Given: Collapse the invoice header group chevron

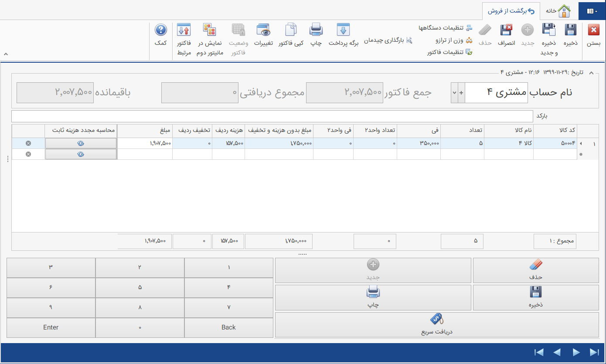Looking at the screenshot, I should (591, 73).
